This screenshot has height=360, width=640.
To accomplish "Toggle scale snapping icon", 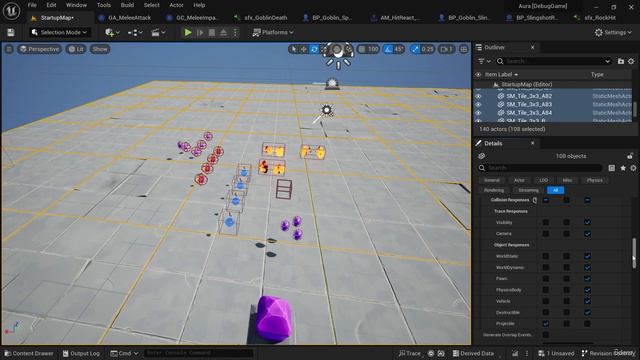I will [415, 49].
